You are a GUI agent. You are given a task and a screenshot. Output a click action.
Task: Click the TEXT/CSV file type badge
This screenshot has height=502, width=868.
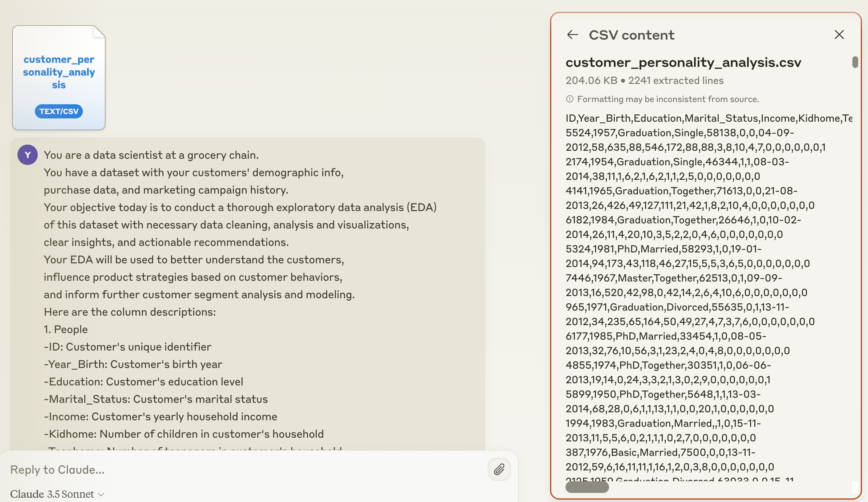59,111
